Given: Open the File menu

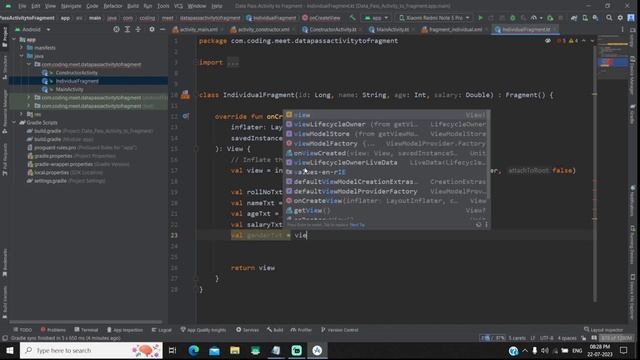Looking at the screenshot, I should coord(22,6).
